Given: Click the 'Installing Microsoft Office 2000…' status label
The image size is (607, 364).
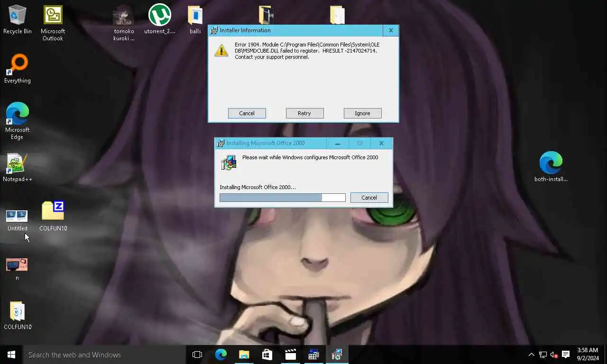Looking at the screenshot, I should pos(258,187).
